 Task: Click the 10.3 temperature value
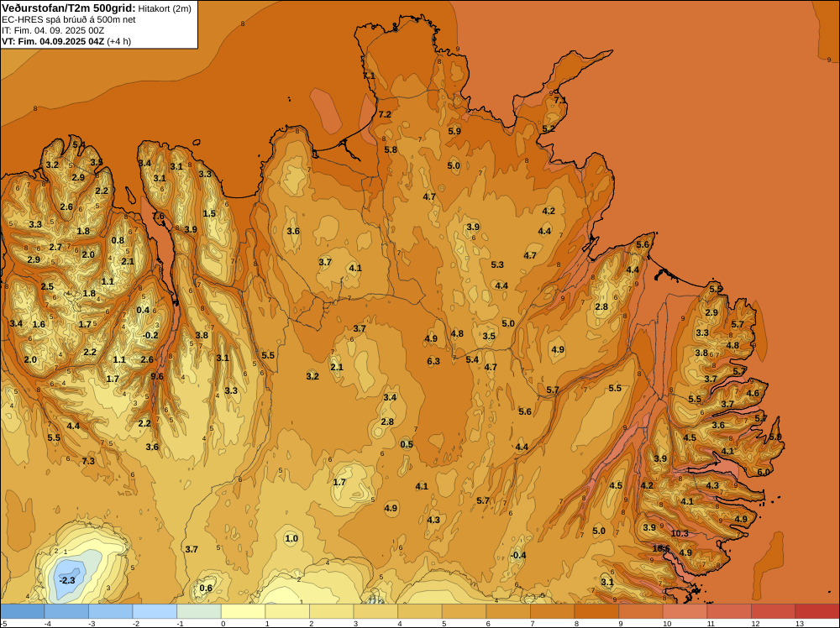(x=680, y=534)
